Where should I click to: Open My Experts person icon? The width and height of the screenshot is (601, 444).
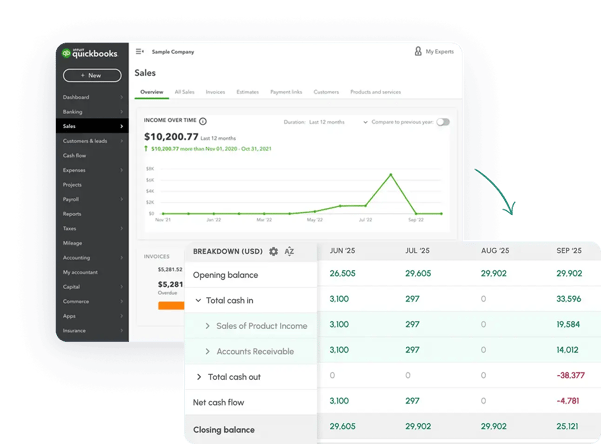(418, 51)
